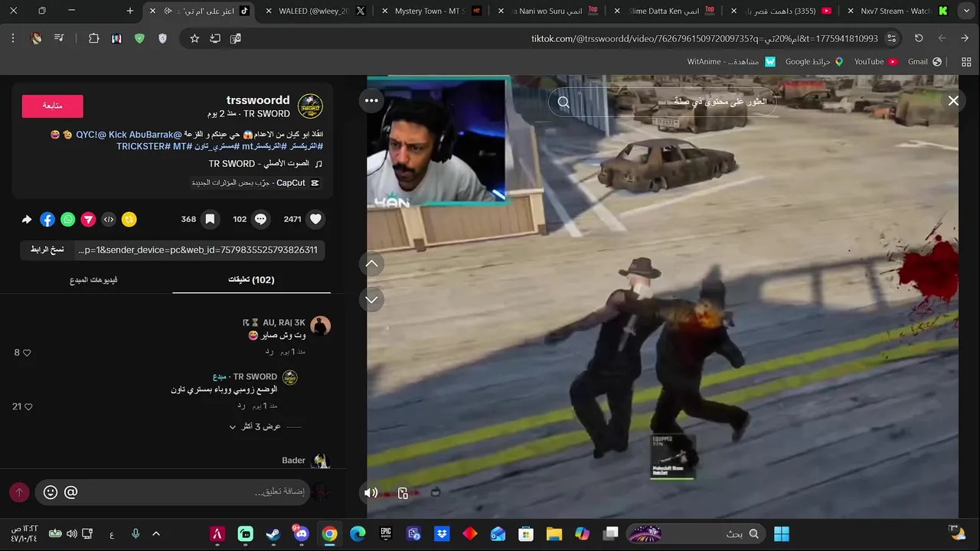Post the comment with the red arrow button
Image resolution: width=980 pixels, height=551 pixels.
tap(19, 492)
